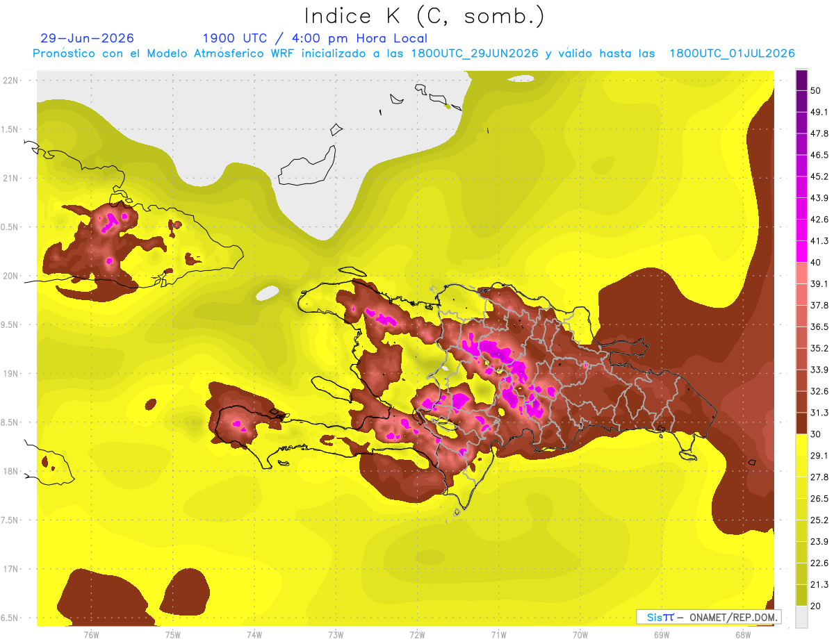The width and height of the screenshot is (834, 644).
Task: Click the "20" colorbar value
Action: [x=816, y=606]
